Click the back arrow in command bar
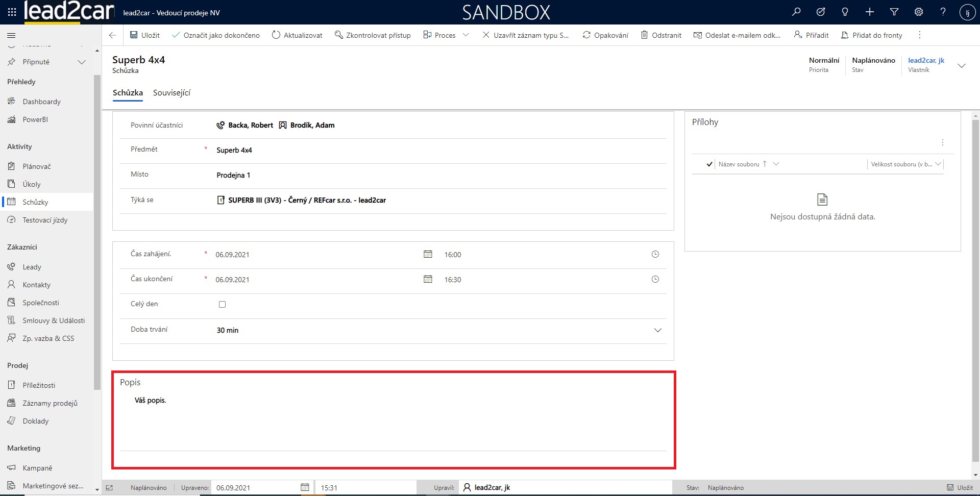This screenshot has height=496, width=980. (x=113, y=35)
